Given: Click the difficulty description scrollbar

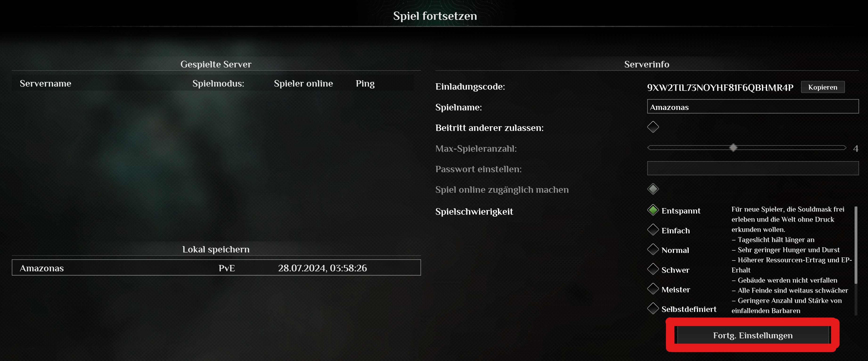Looking at the screenshot, I should pos(856,245).
